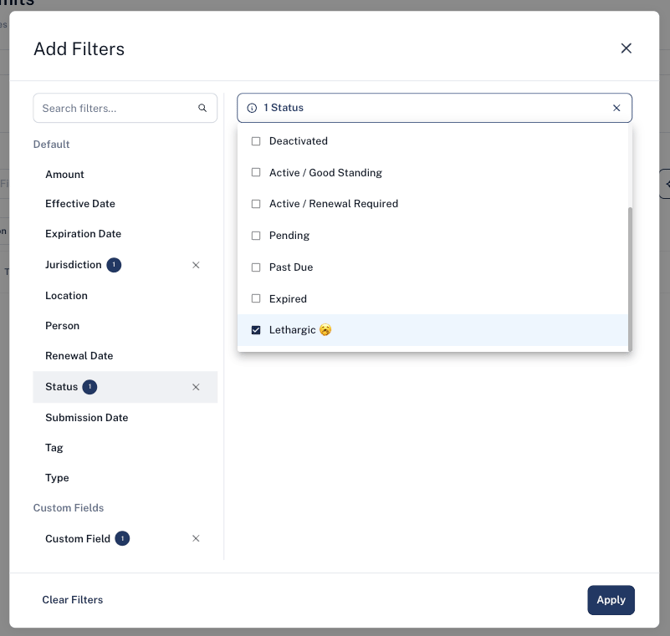Click the Lethargic emoji
The image size is (670, 636).
(325, 330)
